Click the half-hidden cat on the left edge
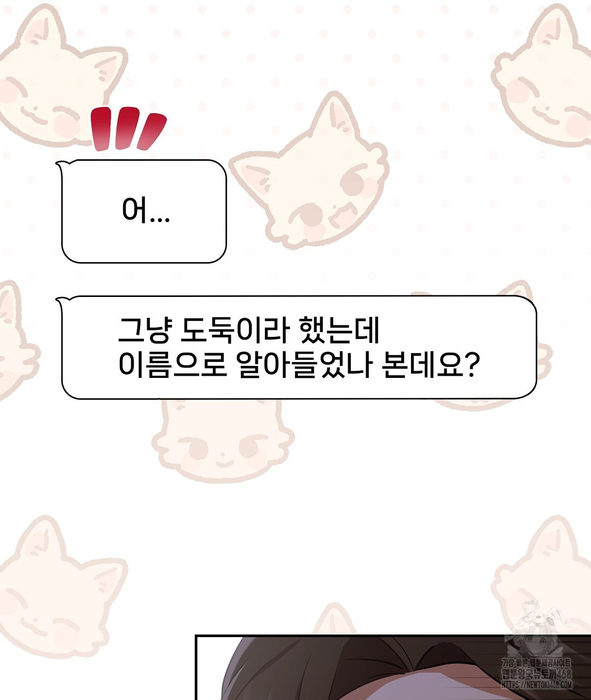 tap(16, 339)
